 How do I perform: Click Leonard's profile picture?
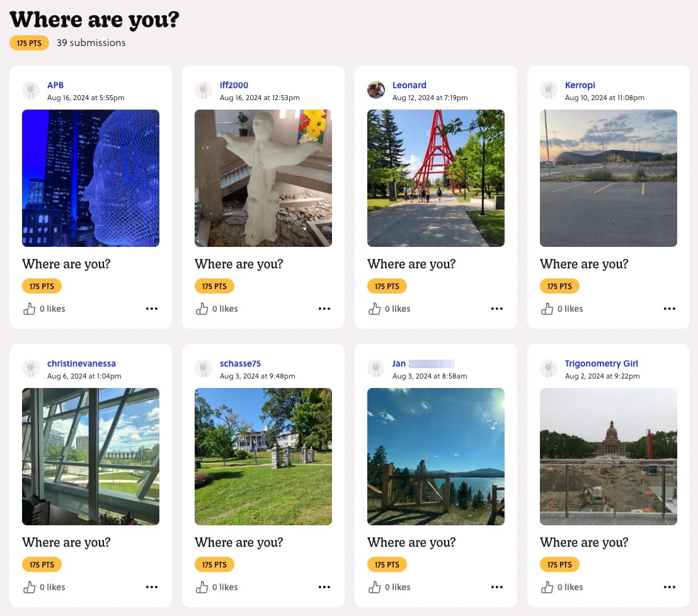(x=375, y=90)
